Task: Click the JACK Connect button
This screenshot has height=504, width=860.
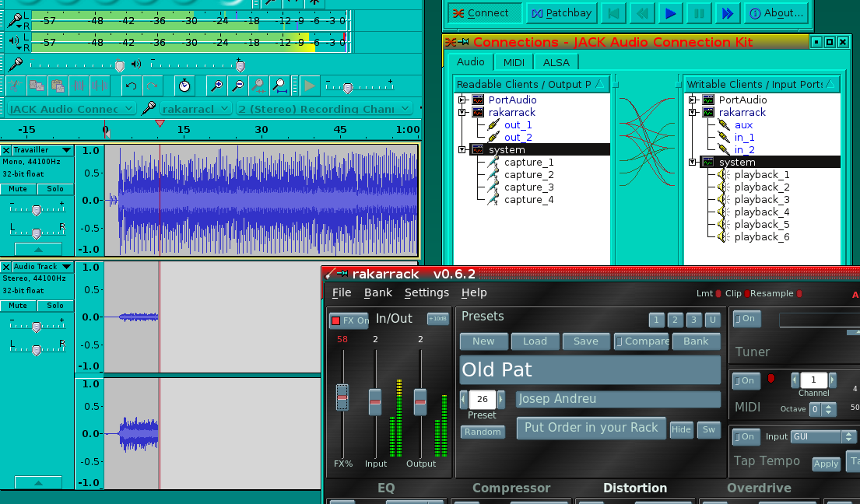Action: (485, 13)
